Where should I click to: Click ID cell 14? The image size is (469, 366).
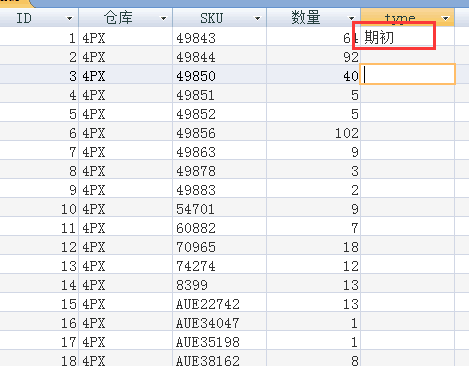click(39, 283)
